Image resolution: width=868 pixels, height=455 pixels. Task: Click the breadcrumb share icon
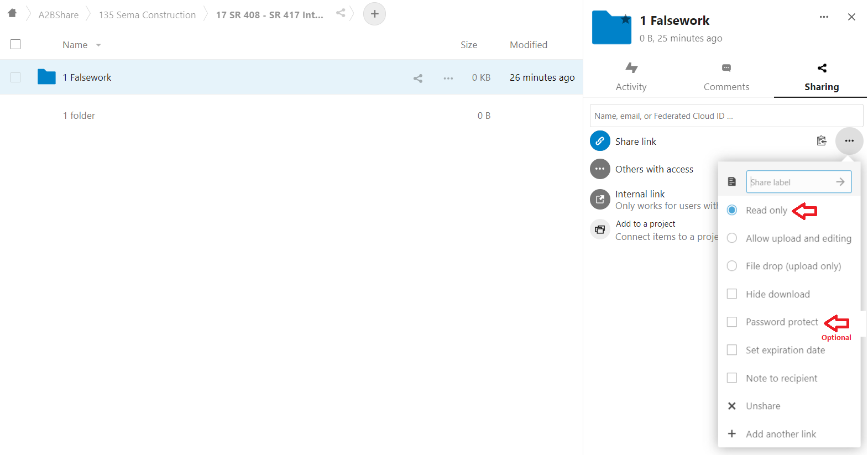(341, 13)
